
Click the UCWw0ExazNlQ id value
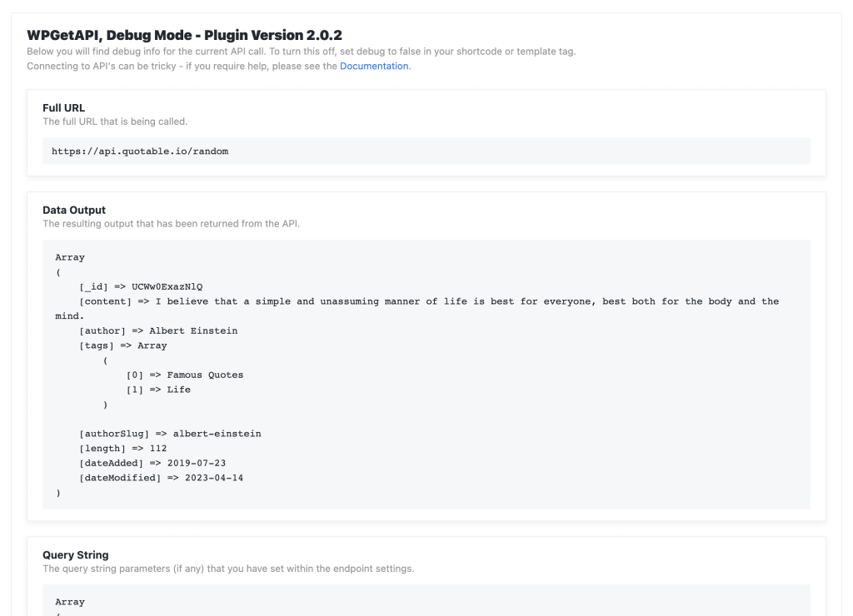coord(167,287)
